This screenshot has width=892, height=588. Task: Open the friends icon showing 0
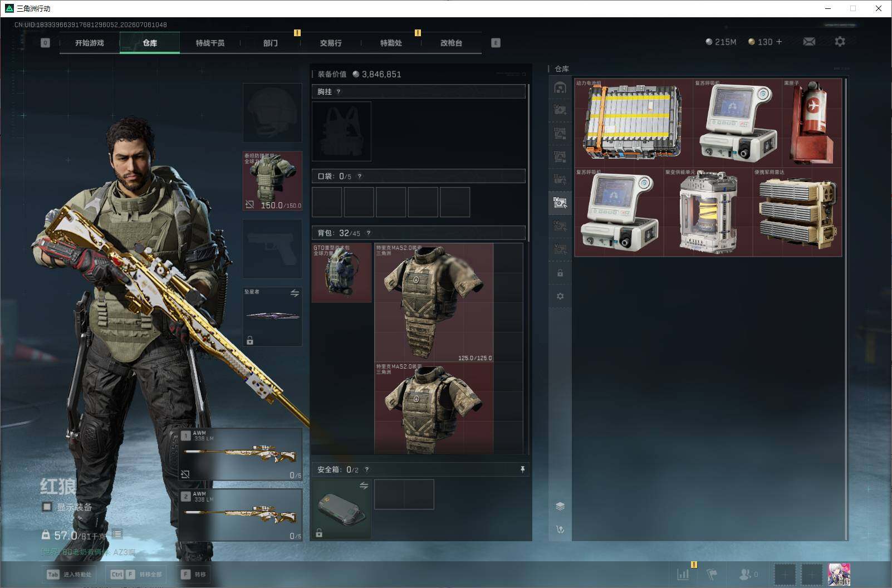748,574
